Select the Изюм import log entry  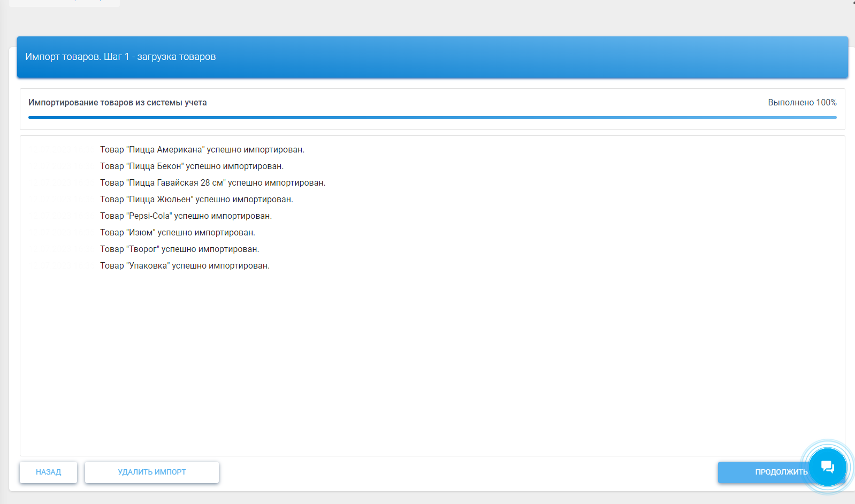click(x=178, y=233)
